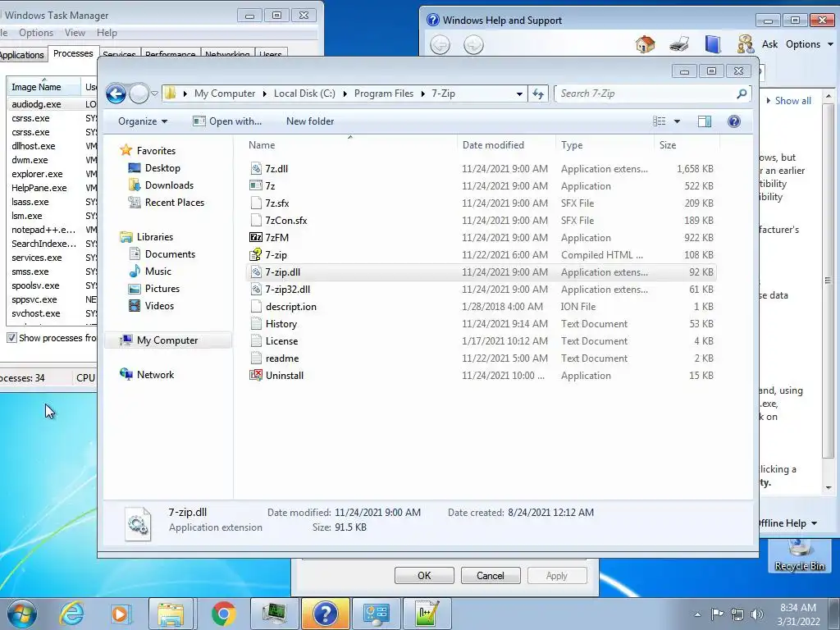Select Network in navigation pane
This screenshot has width=840, height=630.
[x=155, y=375]
